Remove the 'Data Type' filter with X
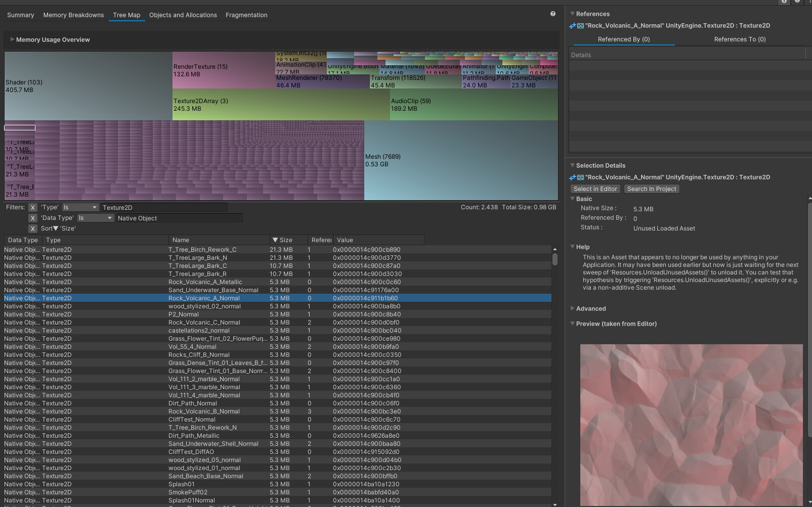812x507 pixels. [33, 218]
